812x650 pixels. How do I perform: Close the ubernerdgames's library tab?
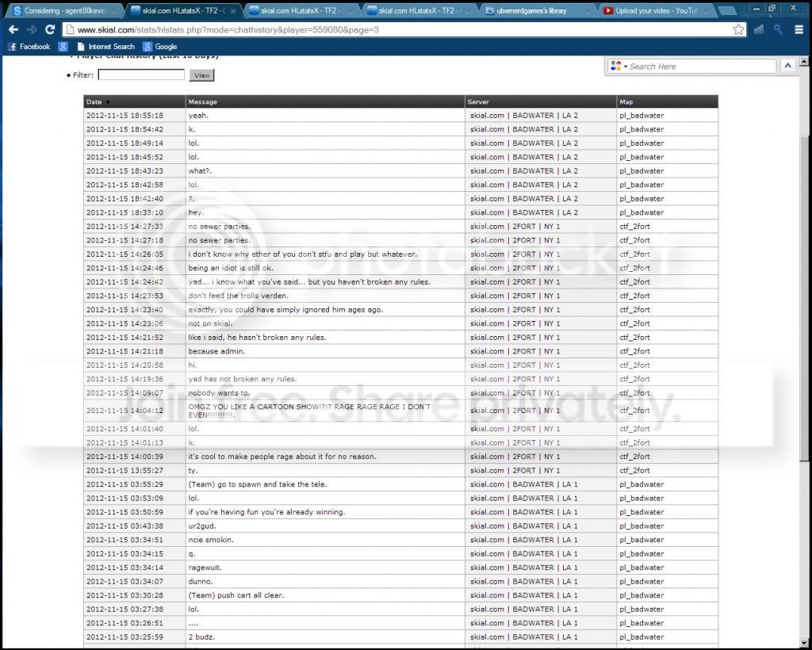pos(588,10)
